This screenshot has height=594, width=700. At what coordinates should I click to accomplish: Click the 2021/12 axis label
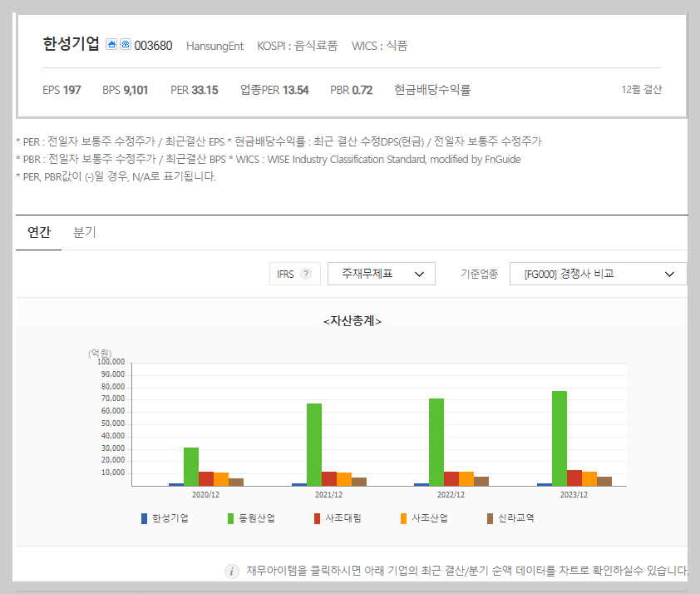click(328, 495)
